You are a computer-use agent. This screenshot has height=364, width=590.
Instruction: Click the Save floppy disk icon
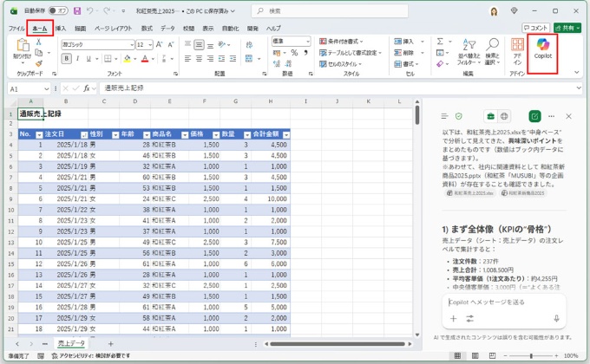pos(77,11)
